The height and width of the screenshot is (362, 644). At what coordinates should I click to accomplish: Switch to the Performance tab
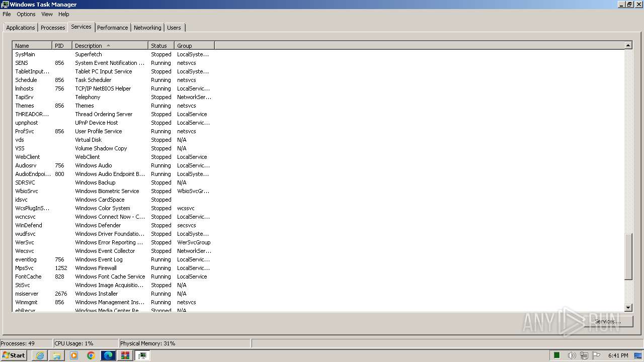113,28
